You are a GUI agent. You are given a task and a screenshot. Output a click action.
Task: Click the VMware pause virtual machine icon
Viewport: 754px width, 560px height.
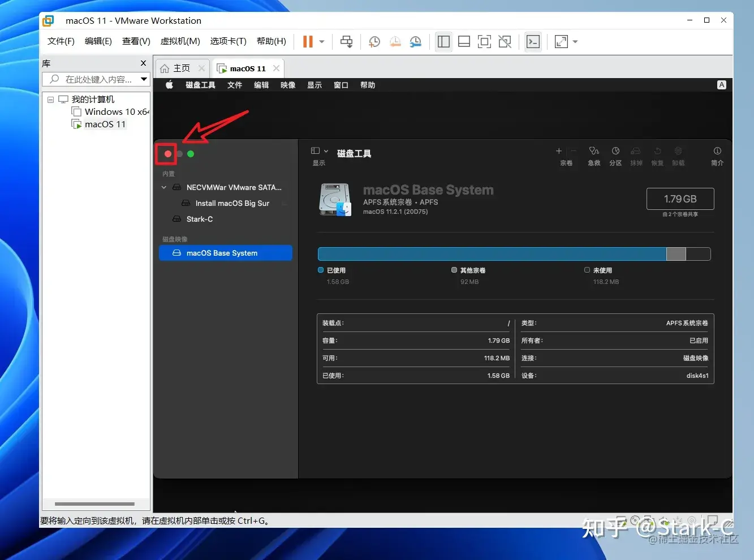pyautogui.click(x=308, y=41)
